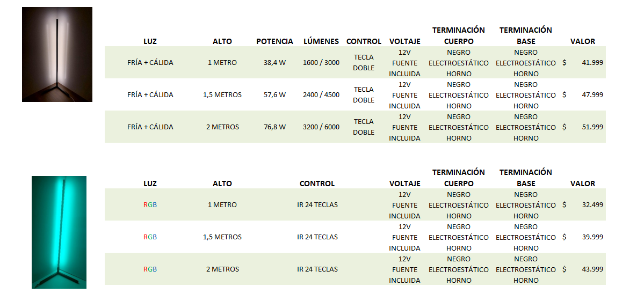Select the 1,5 METROS cell in RGB table
644x293 pixels.
coord(222,237)
